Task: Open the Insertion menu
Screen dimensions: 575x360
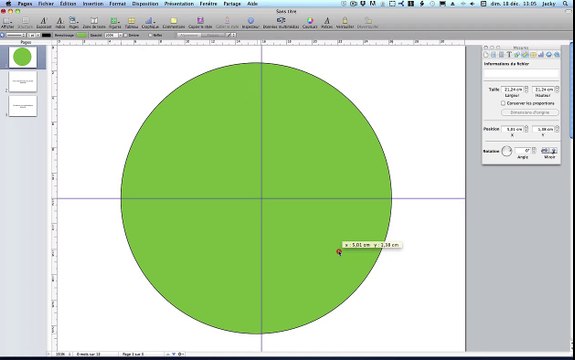Action: coord(93,4)
